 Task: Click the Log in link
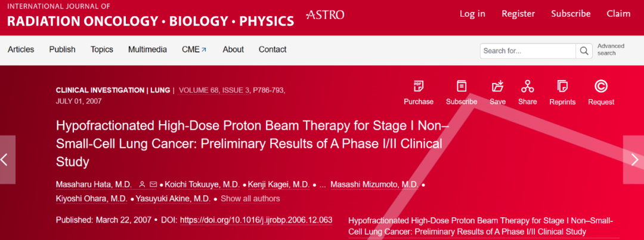point(472,14)
